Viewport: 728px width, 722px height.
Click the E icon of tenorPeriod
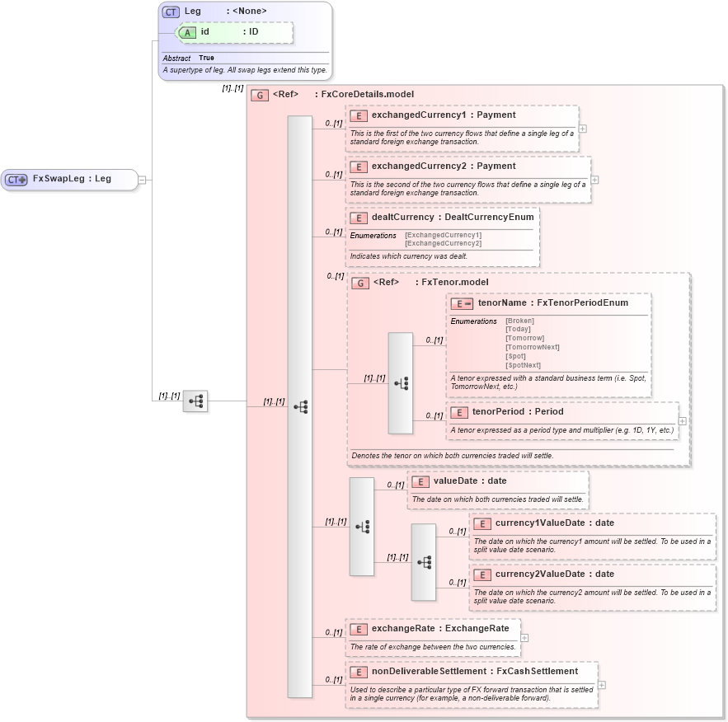(459, 412)
